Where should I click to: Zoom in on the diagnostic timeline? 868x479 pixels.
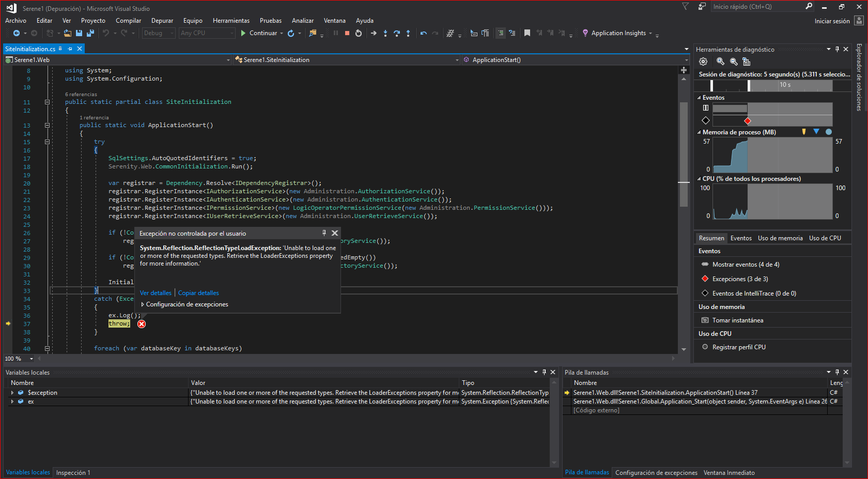pos(720,61)
